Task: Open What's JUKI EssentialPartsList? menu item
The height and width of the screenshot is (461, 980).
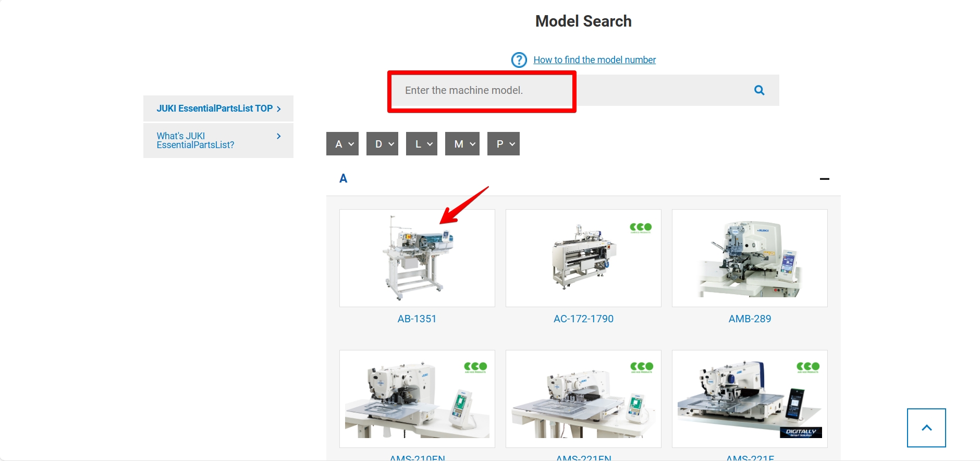Action: point(218,140)
